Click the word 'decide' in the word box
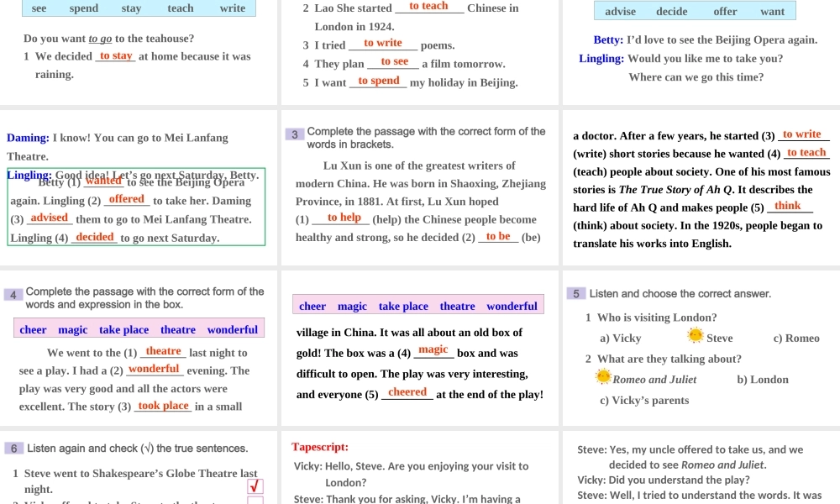This screenshot has height=504, width=840. pos(672,11)
